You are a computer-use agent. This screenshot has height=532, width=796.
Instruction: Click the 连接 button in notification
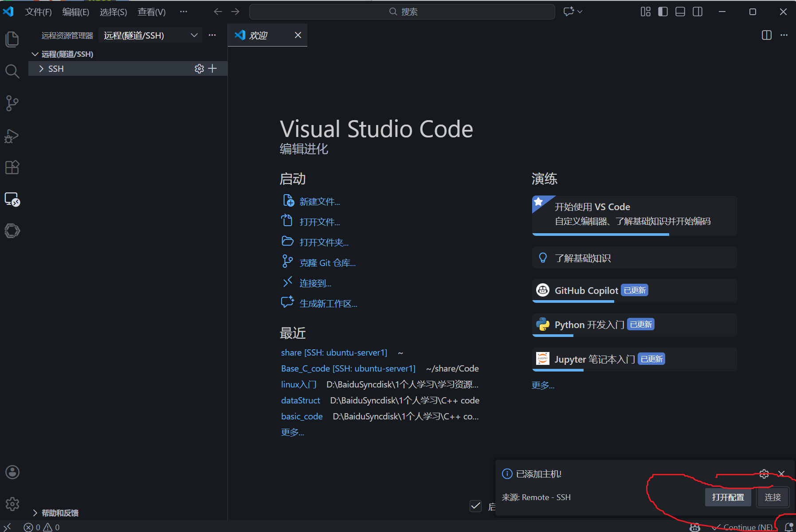point(772,497)
